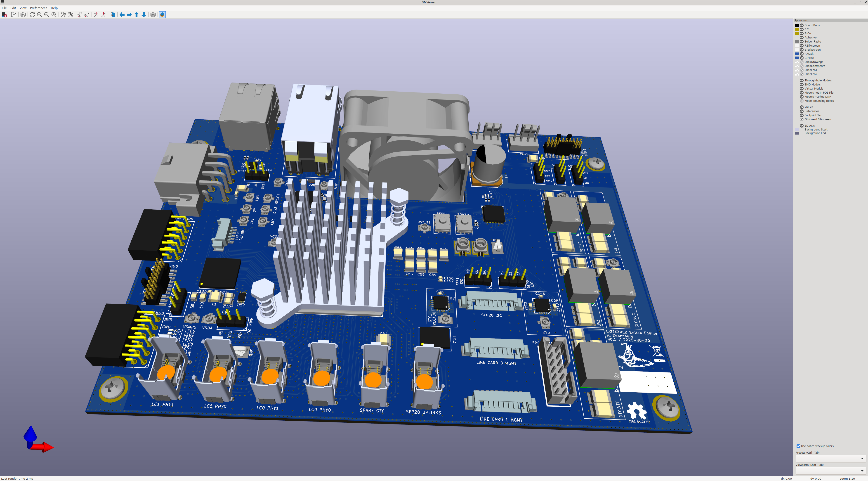The width and height of the screenshot is (868, 481).
Task: Open the Presets dropdown
Action: pyautogui.click(x=830, y=458)
